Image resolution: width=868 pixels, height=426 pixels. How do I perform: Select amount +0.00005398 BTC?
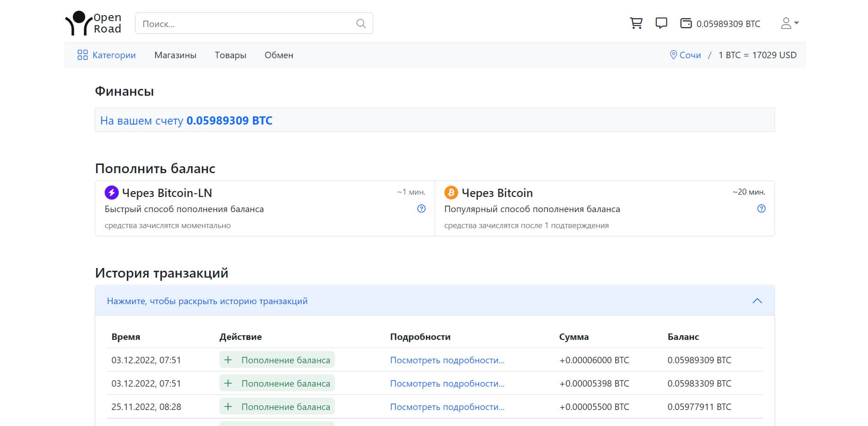(594, 383)
